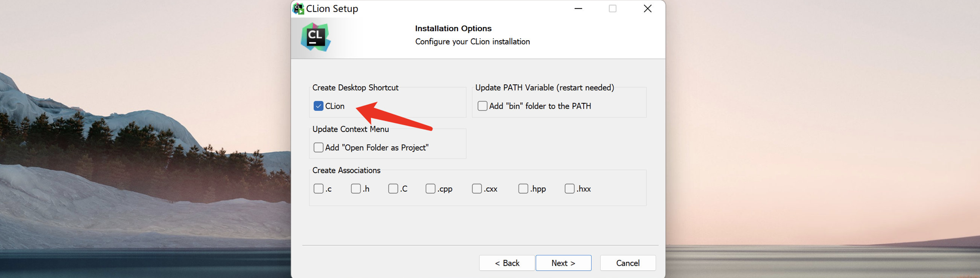Go to the Next setup step
The height and width of the screenshot is (278, 980).
pyautogui.click(x=564, y=263)
